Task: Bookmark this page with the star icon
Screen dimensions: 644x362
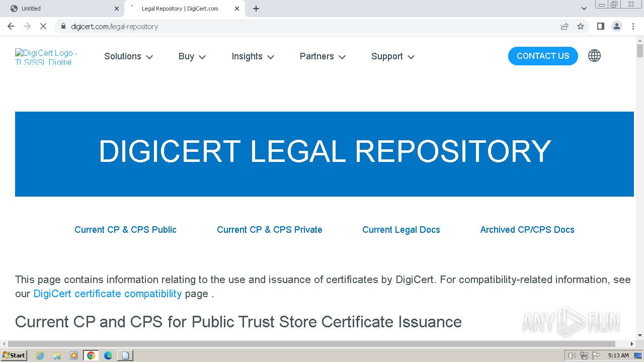Action: pyautogui.click(x=581, y=26)
